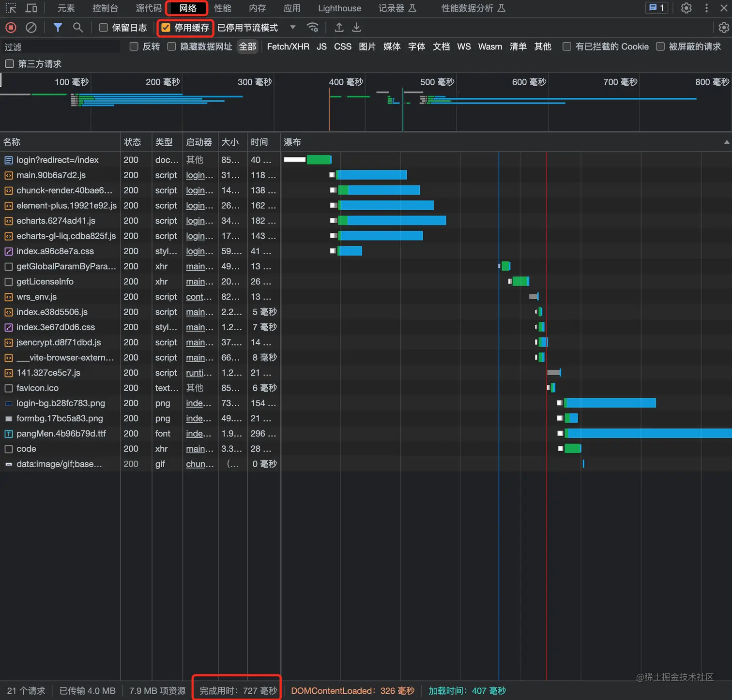The height and width of the screenshot is (700, 732).
Task: Select the 全部 filter button
Action: pyautogui.click(x=247, y=46)
